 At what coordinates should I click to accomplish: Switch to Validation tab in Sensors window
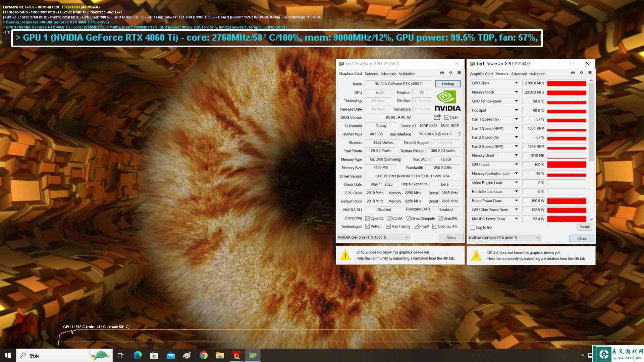537,74
